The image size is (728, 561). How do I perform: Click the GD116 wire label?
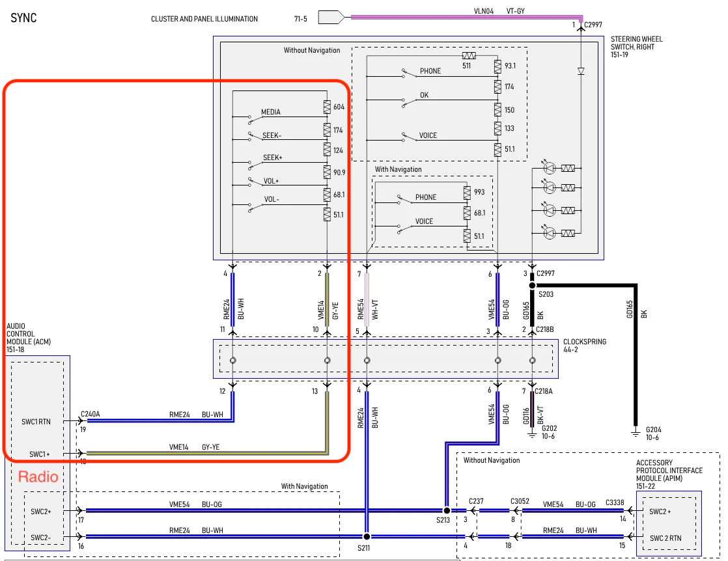coord(526,417)
